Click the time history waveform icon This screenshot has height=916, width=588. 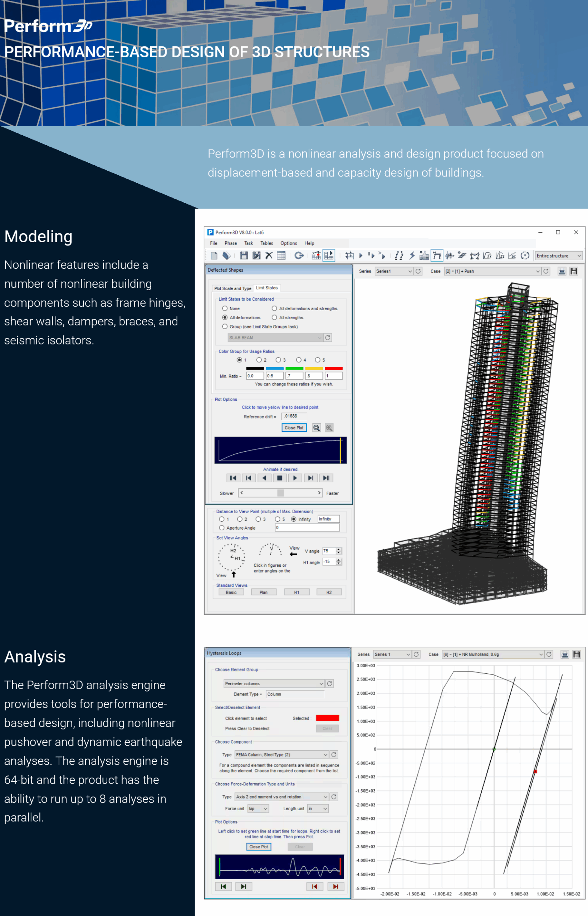(x=449, y=255)
